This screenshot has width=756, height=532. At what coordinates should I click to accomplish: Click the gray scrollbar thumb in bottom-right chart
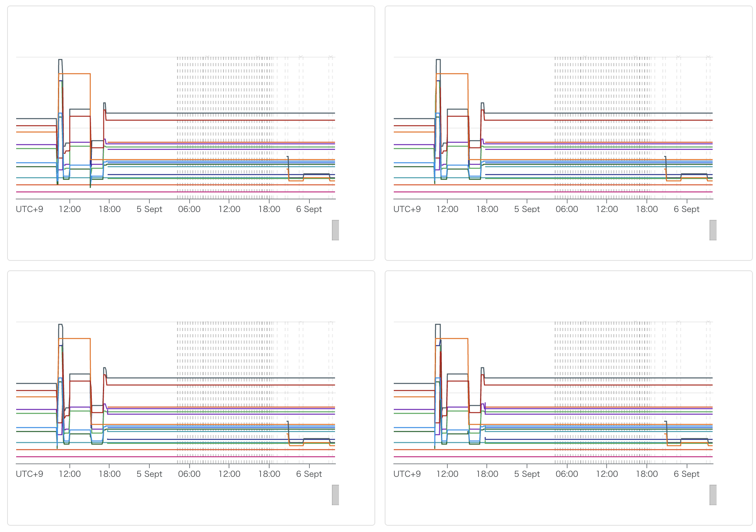[713, 495]
